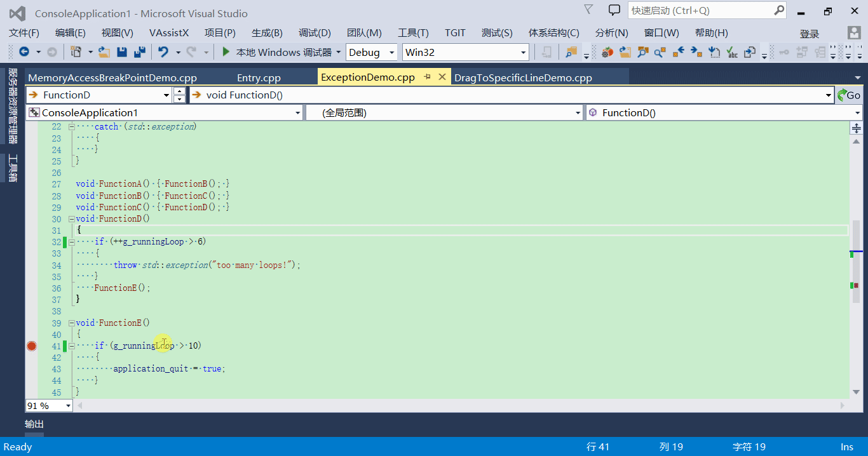This screenshot has height=456, width=868.
Task: Click the horizontal scrollbar right arrow
Action: point(843,405)
